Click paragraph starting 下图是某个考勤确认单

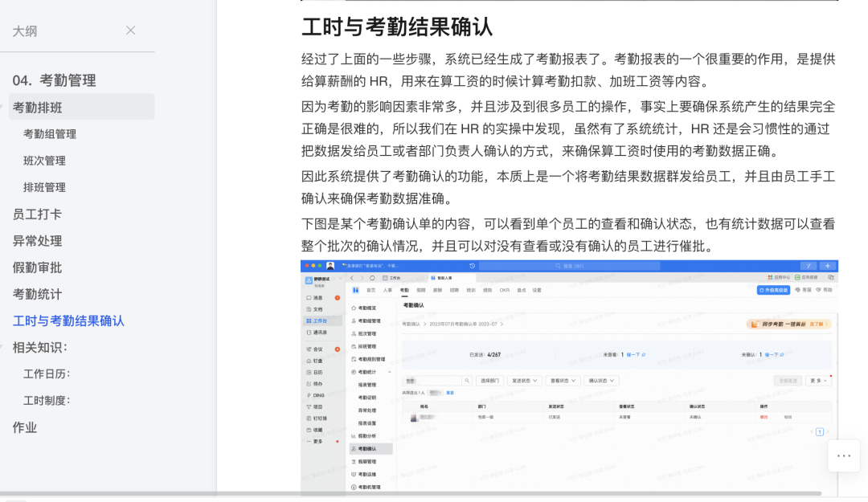coord(568,235)
